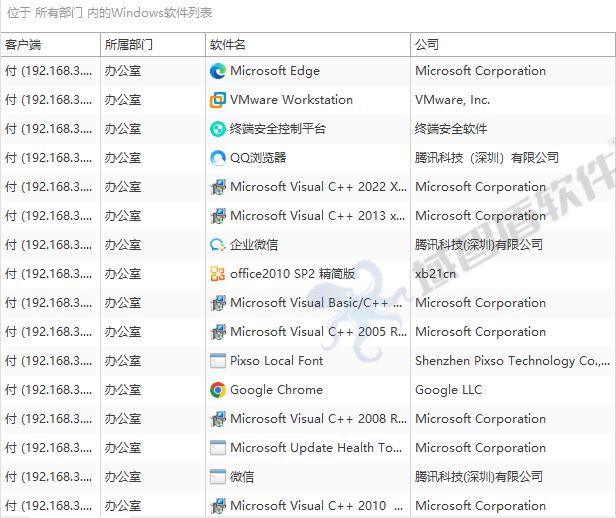Select the 企业微信 software name
Screen dimensions: 616x518
pyautogui.click(x=254, y=245)
